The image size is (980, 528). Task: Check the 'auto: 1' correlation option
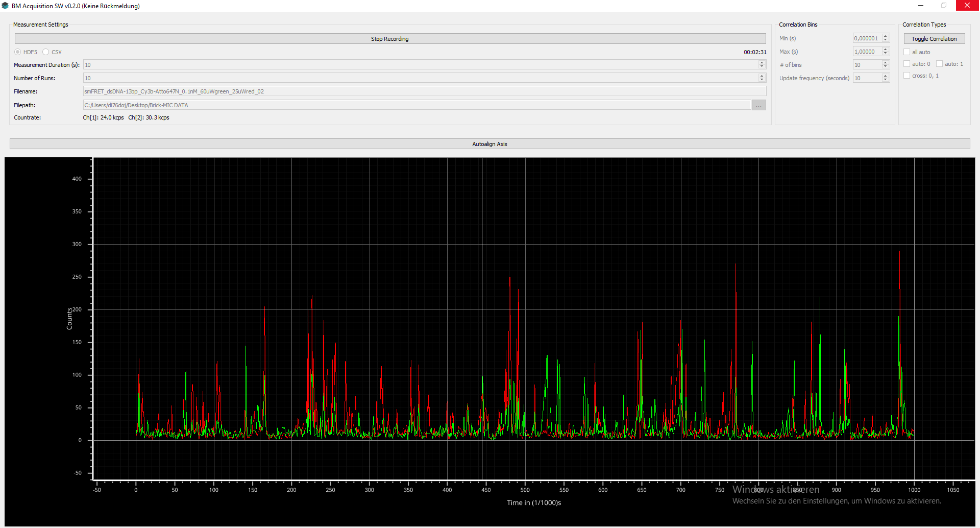click(939, 64)
